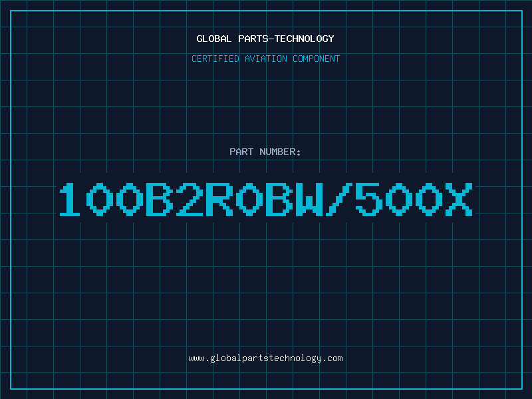Image resolution: width=532 pixels, height=399 pixels.
Task: Click the letter R in the part number
Action: coord(219,199)
